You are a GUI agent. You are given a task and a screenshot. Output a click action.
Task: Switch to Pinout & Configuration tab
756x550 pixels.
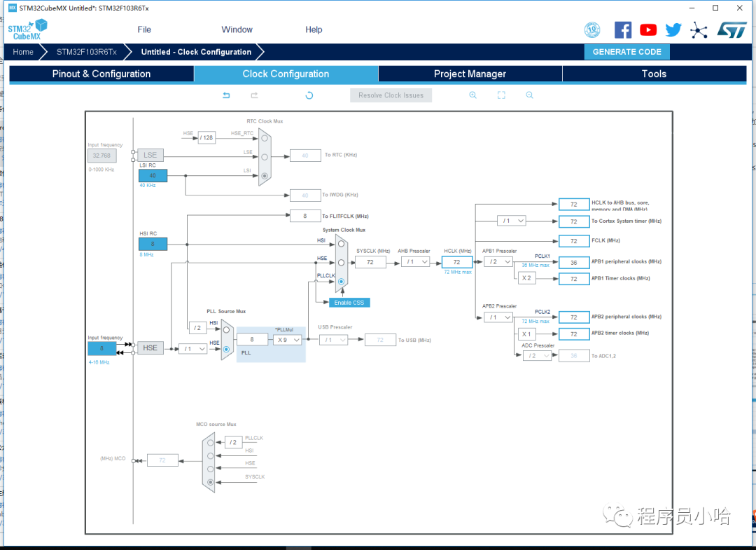click(101, 74)
